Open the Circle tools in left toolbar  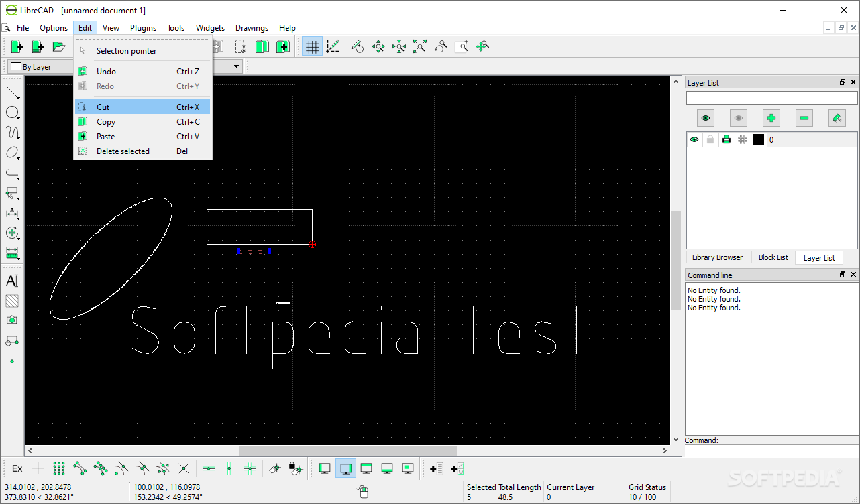(12, 113)
